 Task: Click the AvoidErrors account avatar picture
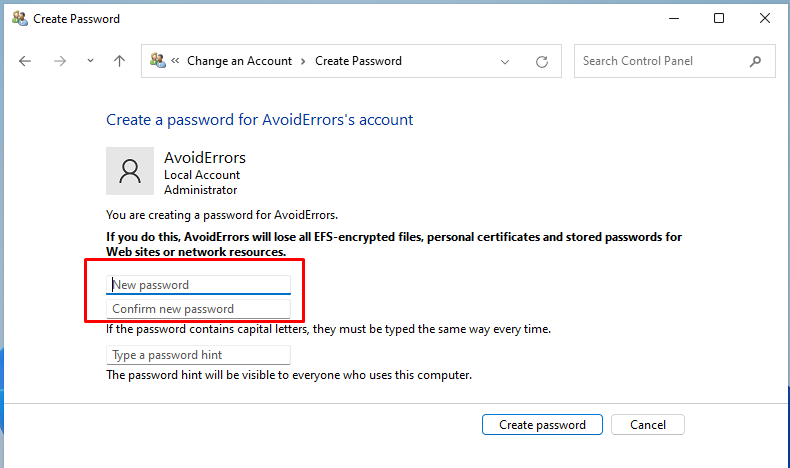pyautogui.click(x=130, y=171)
